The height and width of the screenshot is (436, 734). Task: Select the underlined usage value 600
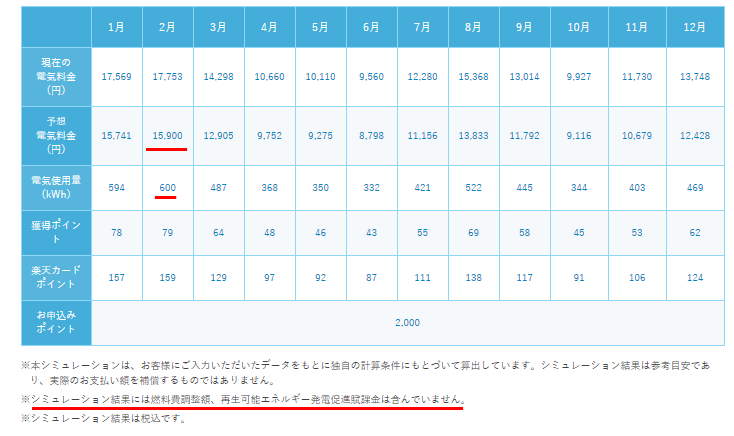tap(168, 188)
